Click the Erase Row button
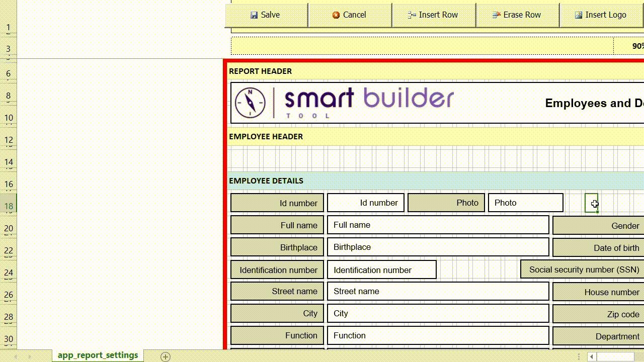Image resolution: width=644 pixels, height=362 pixels. tap(518, 15)
